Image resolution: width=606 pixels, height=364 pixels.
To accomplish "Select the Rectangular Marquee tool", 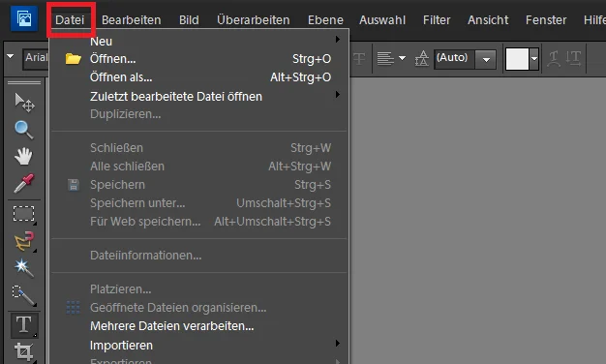I will (24, 214).
